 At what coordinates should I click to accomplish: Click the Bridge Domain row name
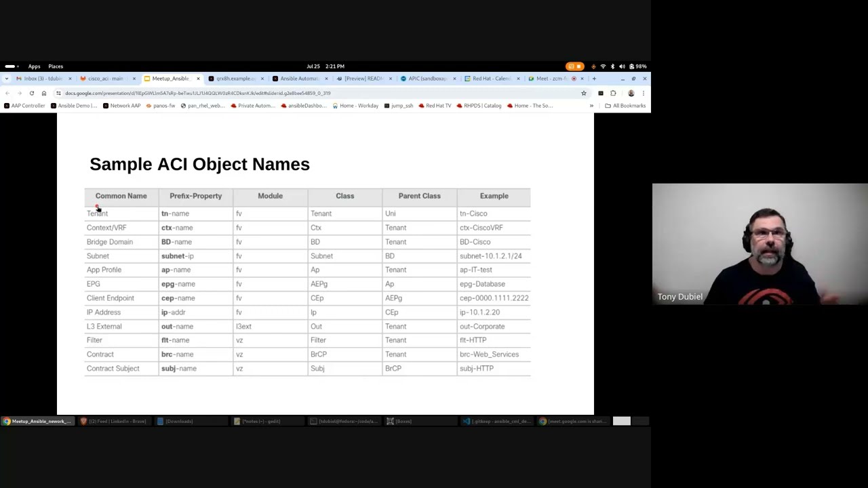pyautogui.click(x=110, y=242)
